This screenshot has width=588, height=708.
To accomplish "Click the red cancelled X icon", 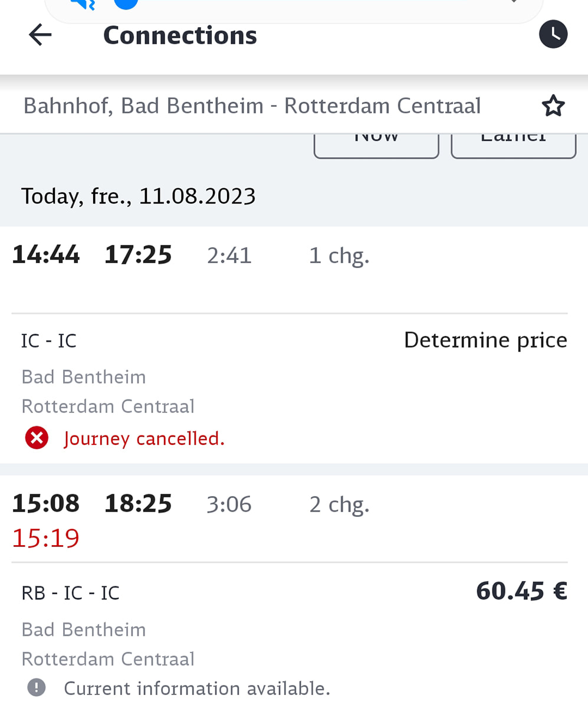I will click(37, 438).
